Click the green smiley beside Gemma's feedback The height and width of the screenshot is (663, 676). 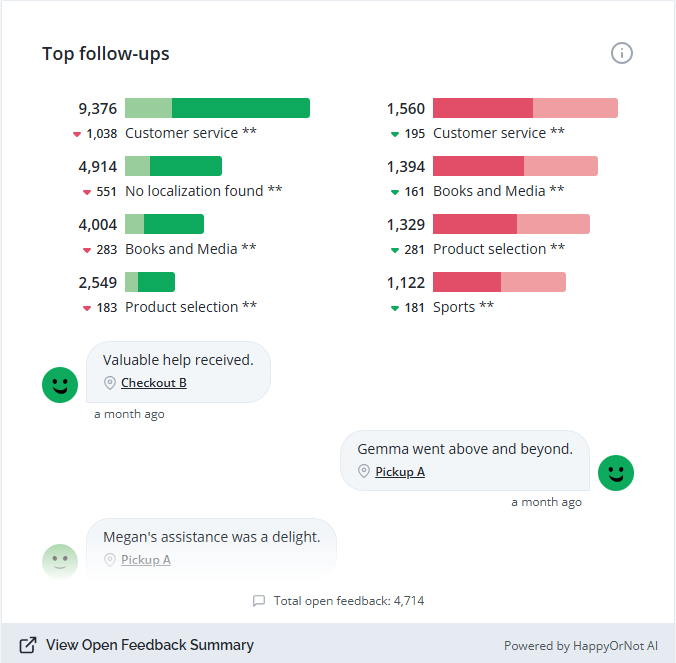tap(616, 473)
